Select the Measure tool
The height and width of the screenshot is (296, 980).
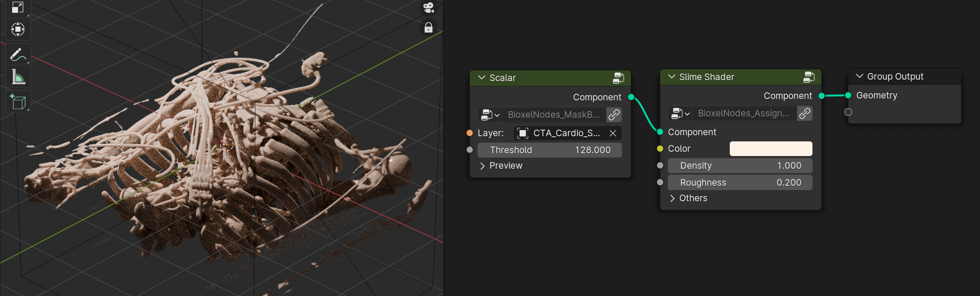18,77
